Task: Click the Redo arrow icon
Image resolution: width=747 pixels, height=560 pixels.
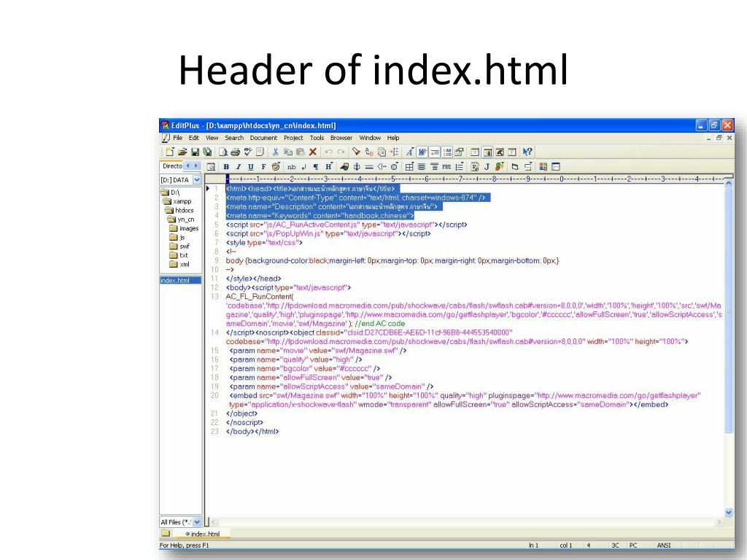Action: (x=341, y=152)
